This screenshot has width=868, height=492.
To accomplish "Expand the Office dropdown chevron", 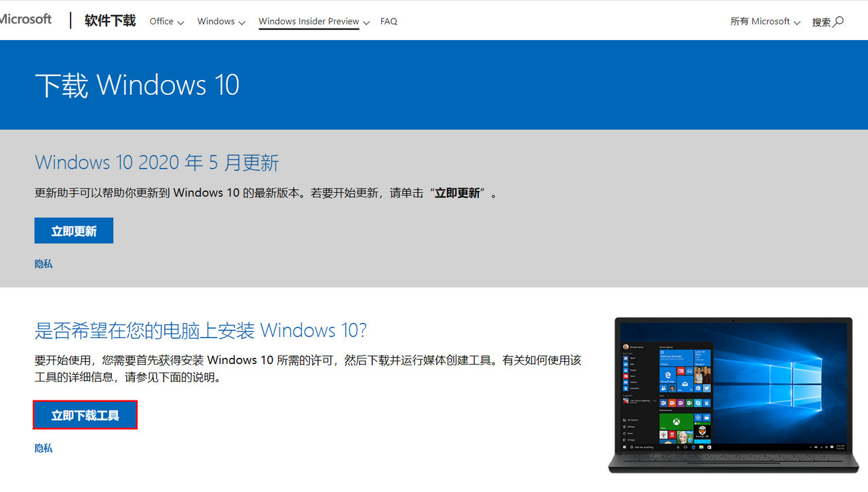I will pos(182,22).
